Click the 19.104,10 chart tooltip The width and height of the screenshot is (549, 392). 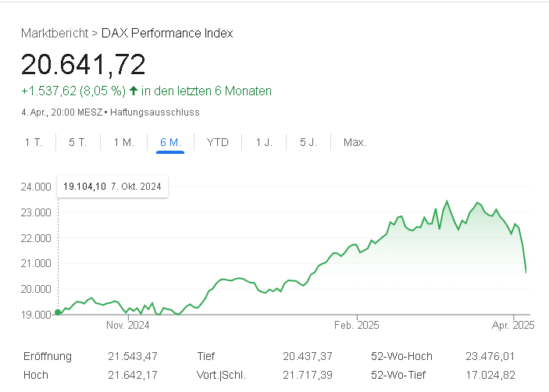point(113,187)
